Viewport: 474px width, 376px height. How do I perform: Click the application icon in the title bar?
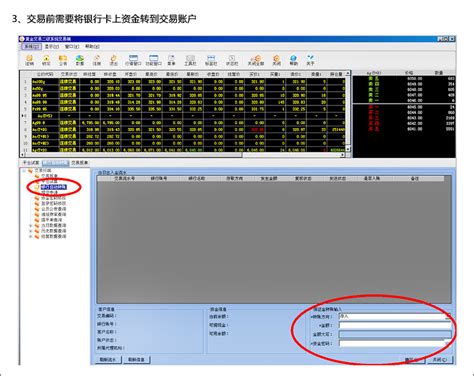pyautogui.click(x=22, y=39)
